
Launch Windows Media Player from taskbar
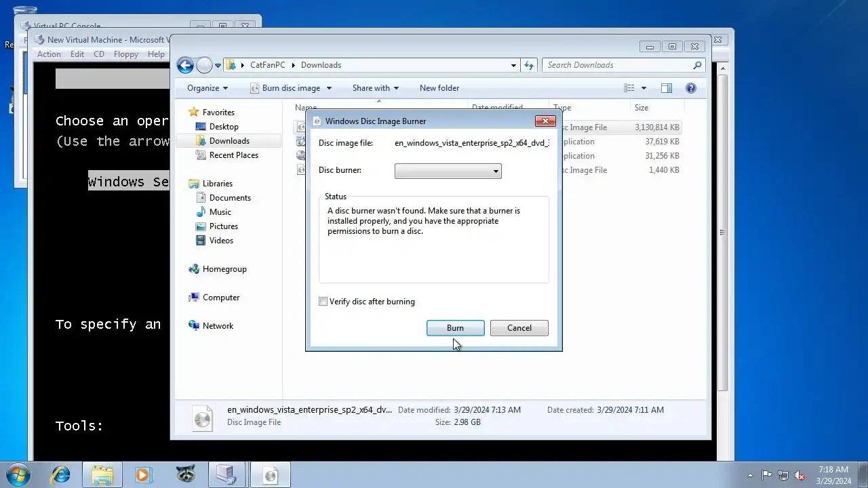tap(144, 474)
